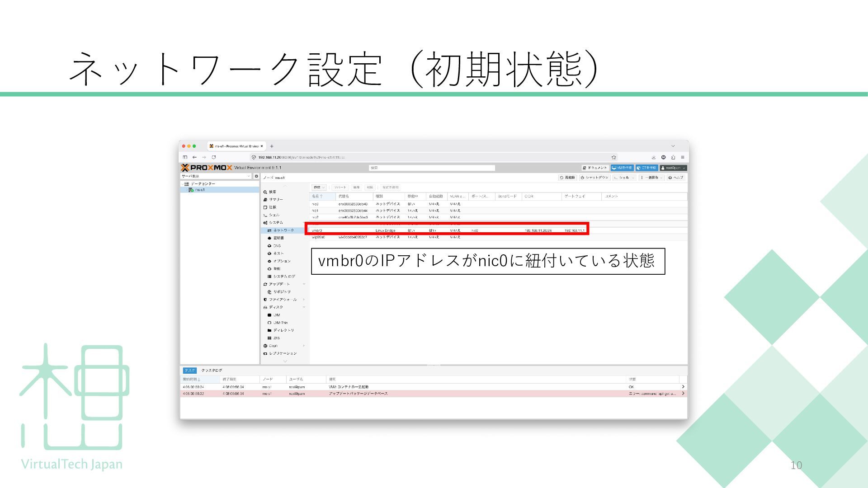Viewport: 868px width, 488px height.
Task: Bookmark the page using the star icon
Action: (x=613, y=157)
